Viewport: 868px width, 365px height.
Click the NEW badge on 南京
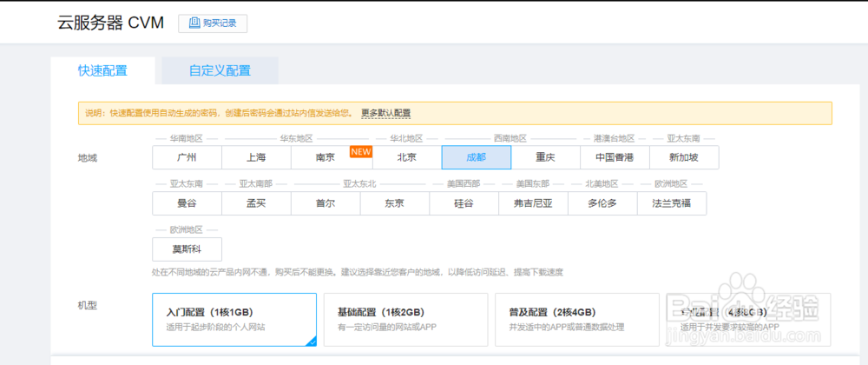[x=361, y=151]
